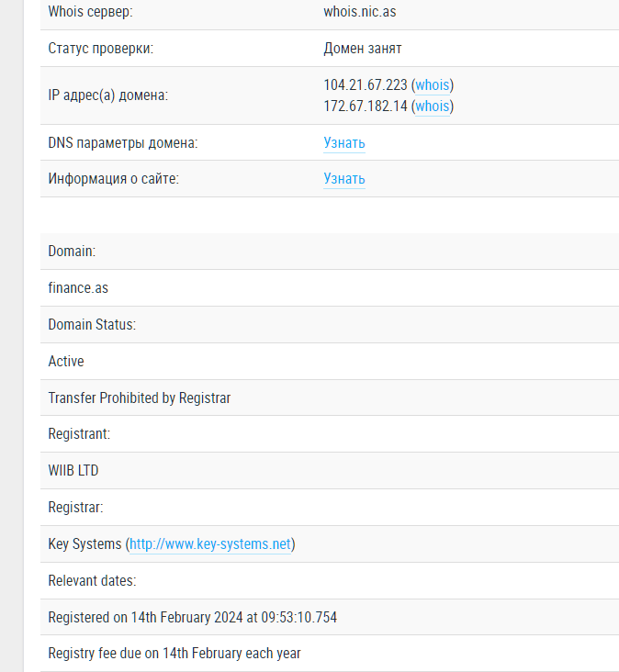Viewport: 619px width, 672px height.
Task: Open whois link for 104.21.67.223
Action: 433,85
